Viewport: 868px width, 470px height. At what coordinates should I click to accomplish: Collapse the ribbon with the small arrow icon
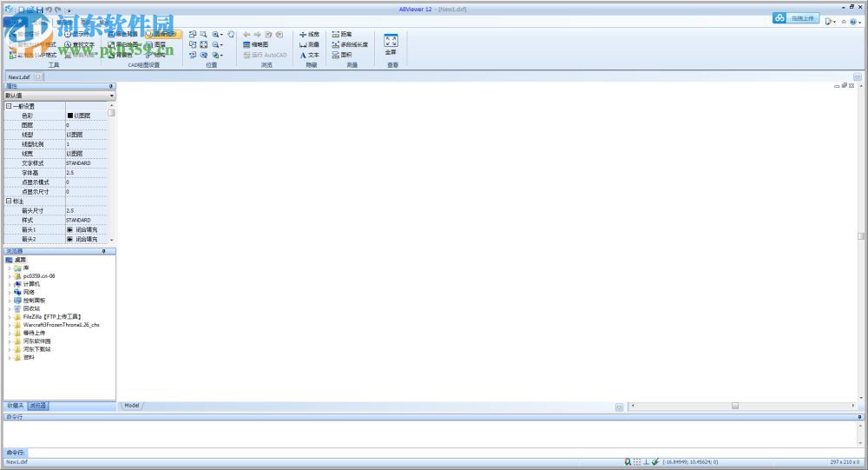pyautogui.click(x=844, y=22)
